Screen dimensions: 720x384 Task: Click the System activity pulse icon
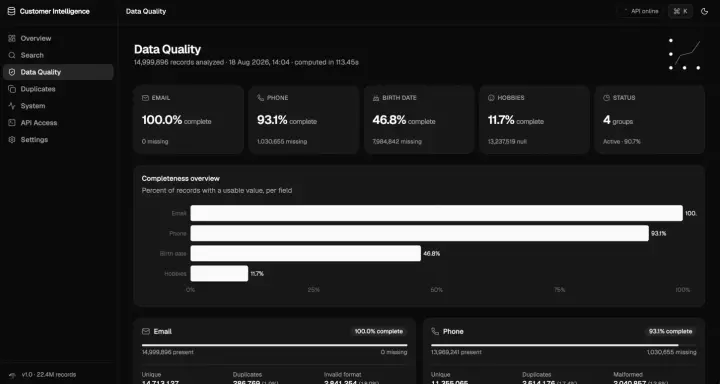pyautogui.click(x=12, y=106)
